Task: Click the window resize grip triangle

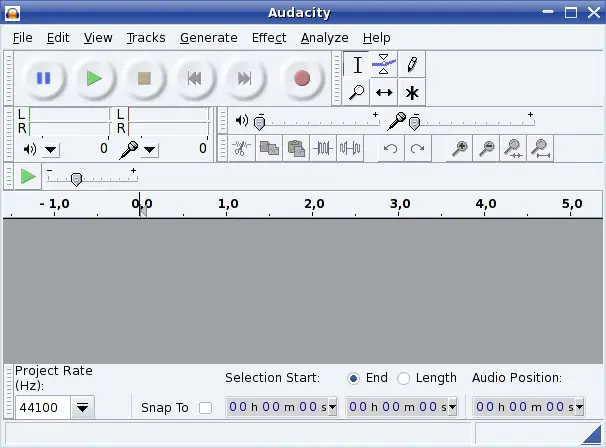Action: click(592, 435)
